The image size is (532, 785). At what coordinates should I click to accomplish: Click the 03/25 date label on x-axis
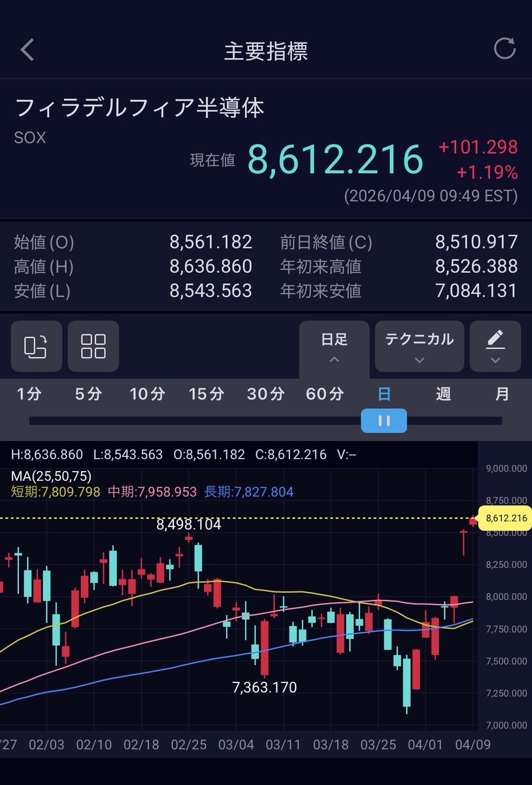(x=379, y=744)
